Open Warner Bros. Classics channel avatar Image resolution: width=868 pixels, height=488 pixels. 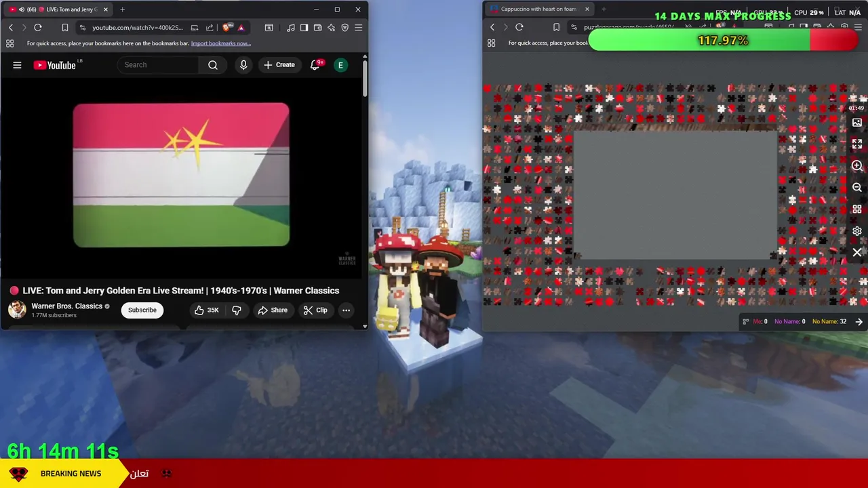17,310
